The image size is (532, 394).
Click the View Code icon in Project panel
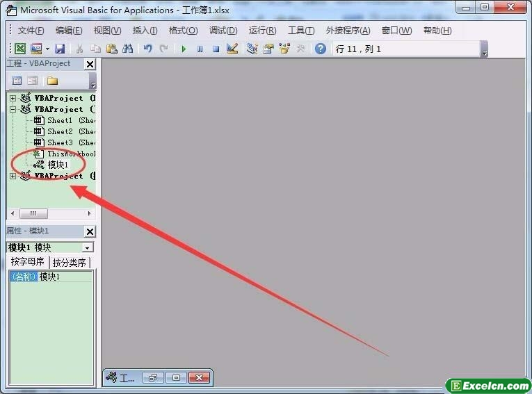tap(17, 81)
